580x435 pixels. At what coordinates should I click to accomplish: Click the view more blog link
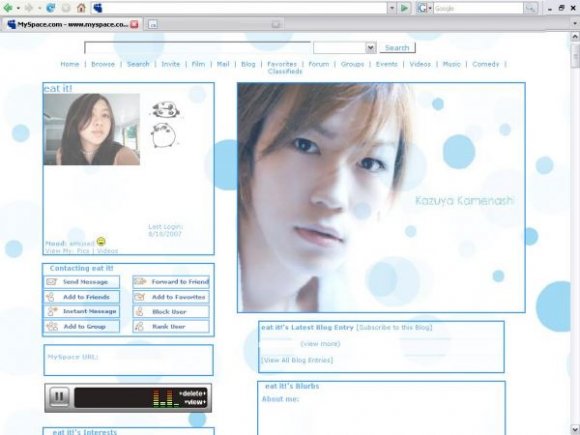coord(320,344)
